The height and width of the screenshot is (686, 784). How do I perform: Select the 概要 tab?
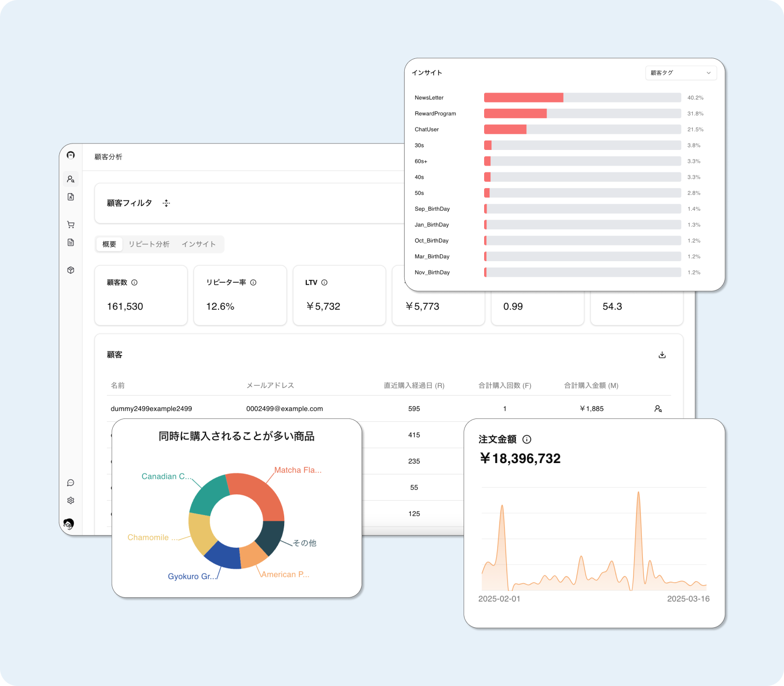coord(109,244)
